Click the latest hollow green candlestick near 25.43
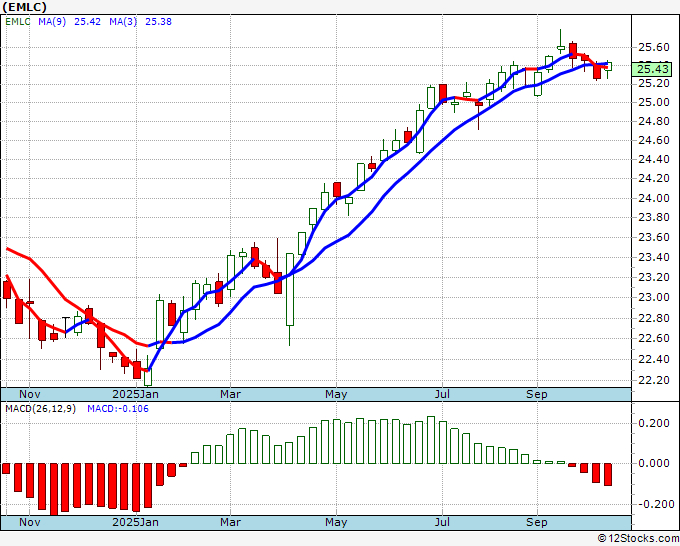 pyautogui.click(x=608, y=66)
